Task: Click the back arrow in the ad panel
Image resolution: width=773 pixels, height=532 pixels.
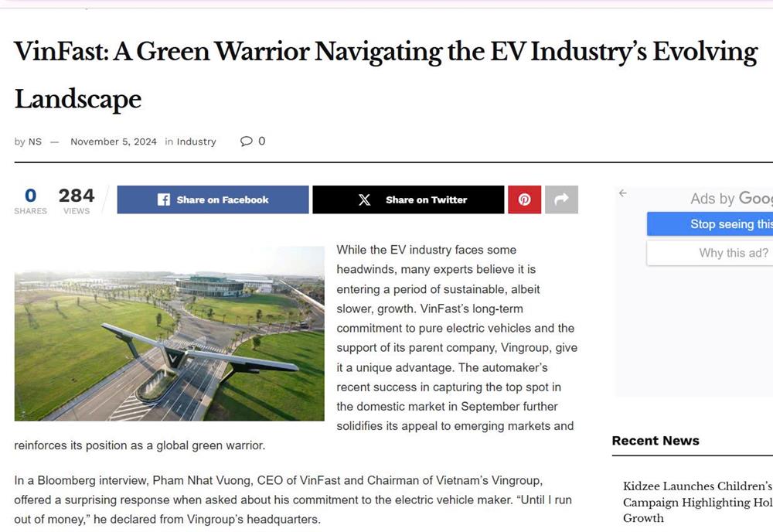Action: click(x=623, y=193)
